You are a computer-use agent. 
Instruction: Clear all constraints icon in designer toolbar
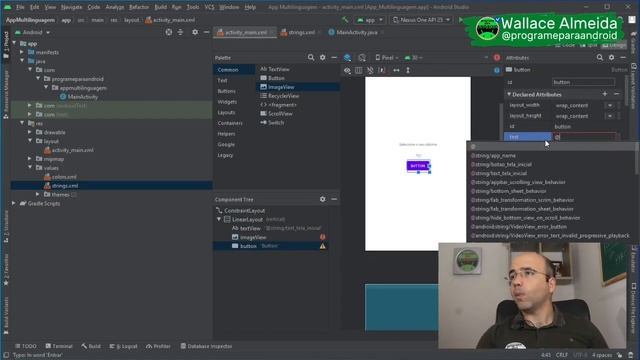370,70
